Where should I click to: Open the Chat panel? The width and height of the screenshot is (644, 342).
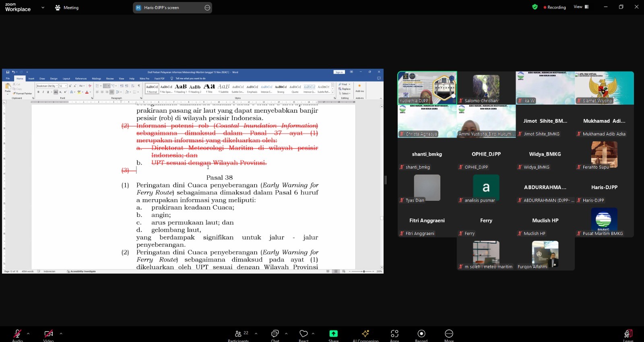pos(275,334)
